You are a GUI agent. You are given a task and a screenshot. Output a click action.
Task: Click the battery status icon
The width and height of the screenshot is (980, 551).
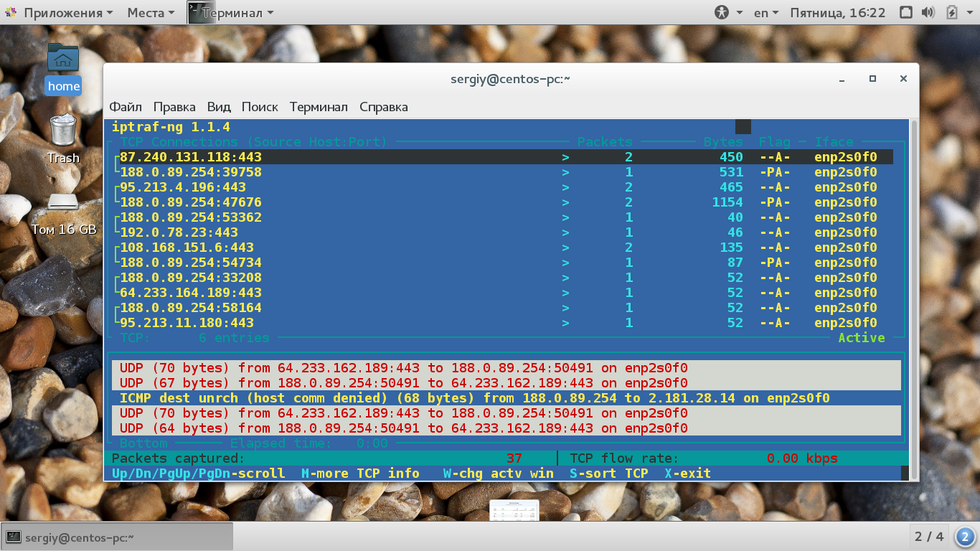952,12
